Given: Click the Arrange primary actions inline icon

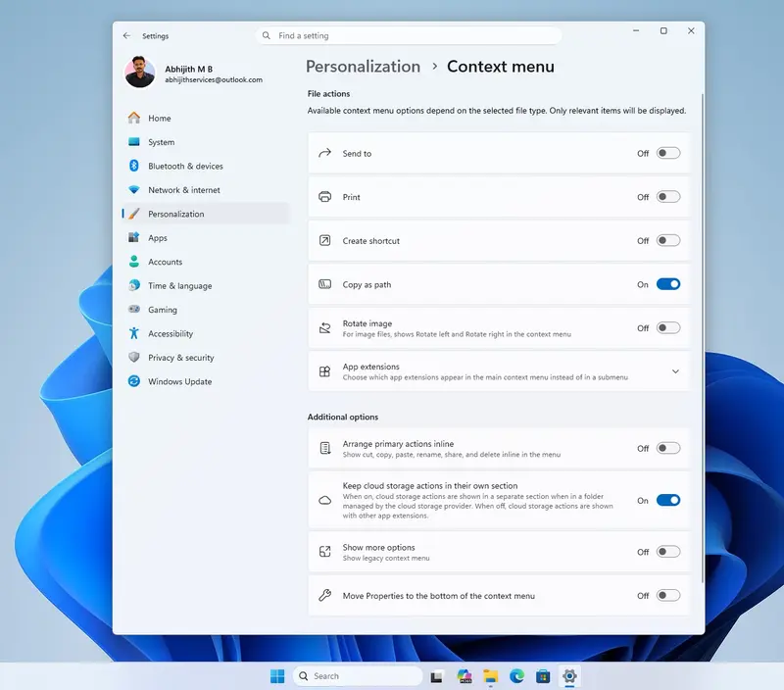Looking at the screenshot, I should coord(325,449).
